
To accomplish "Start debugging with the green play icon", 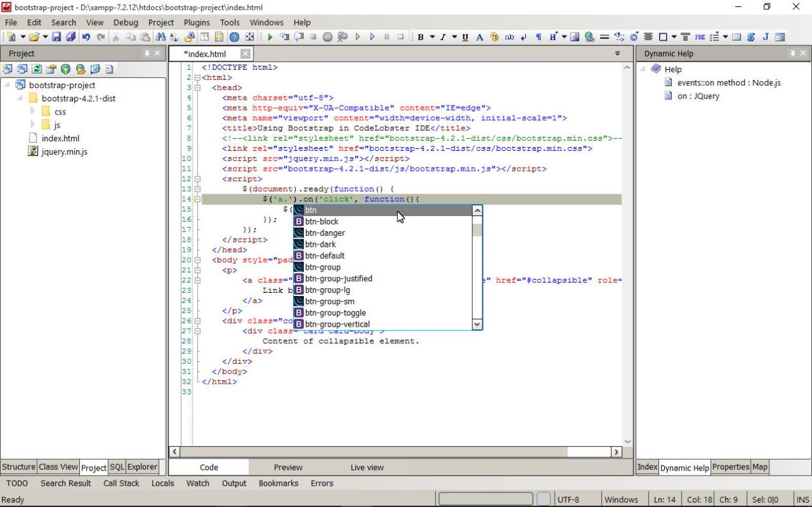I will click(x=269, y=36).
